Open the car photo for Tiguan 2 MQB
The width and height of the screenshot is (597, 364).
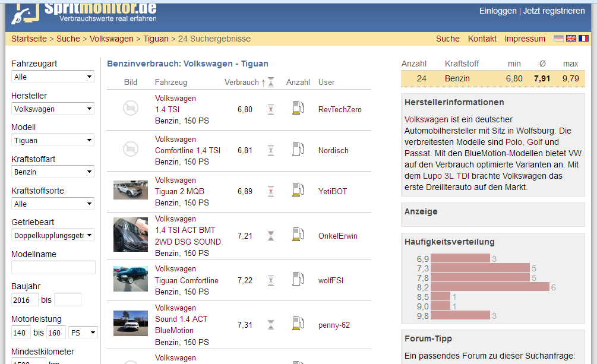coord(131,190)
